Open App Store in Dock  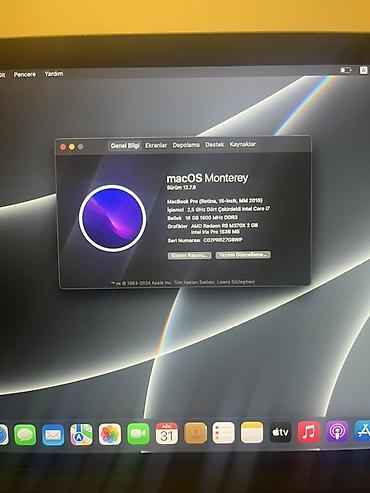click(363, 430)
